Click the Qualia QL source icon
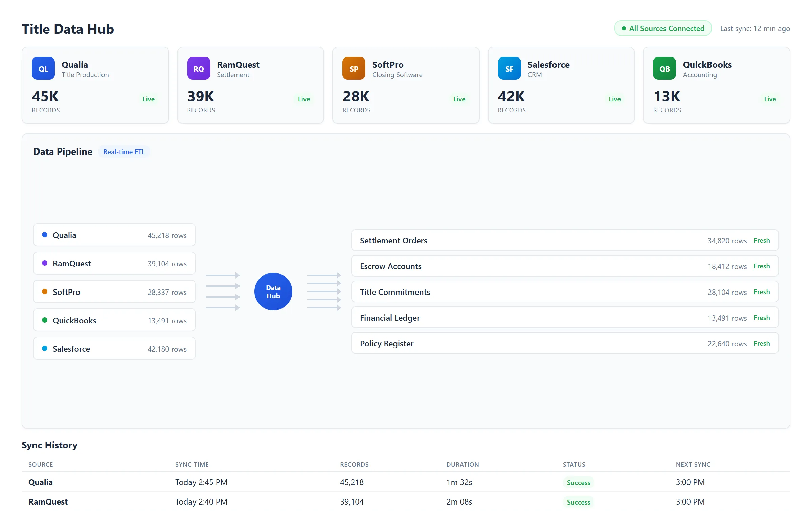The width and height of the screenshot is (812, 514). point(43,68)
